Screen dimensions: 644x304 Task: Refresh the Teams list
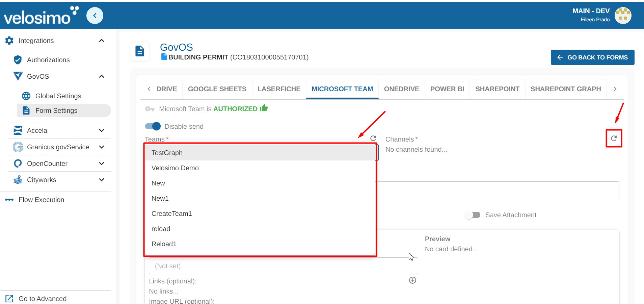coord(373,138)
